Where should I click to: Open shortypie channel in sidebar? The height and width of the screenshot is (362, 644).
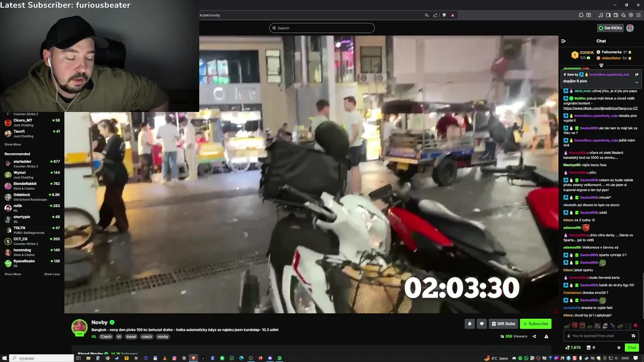(x=32, y=219)
